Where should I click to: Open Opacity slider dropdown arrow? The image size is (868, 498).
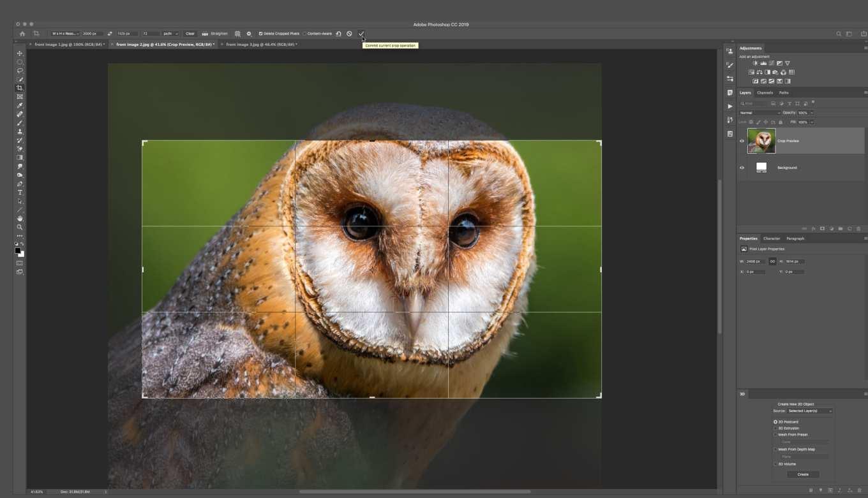pos(811,113)
